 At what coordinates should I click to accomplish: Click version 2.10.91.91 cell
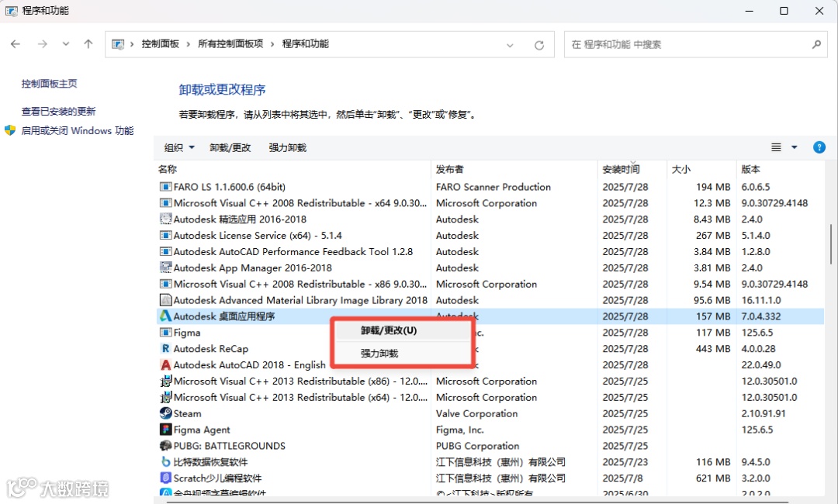point(764,414)
